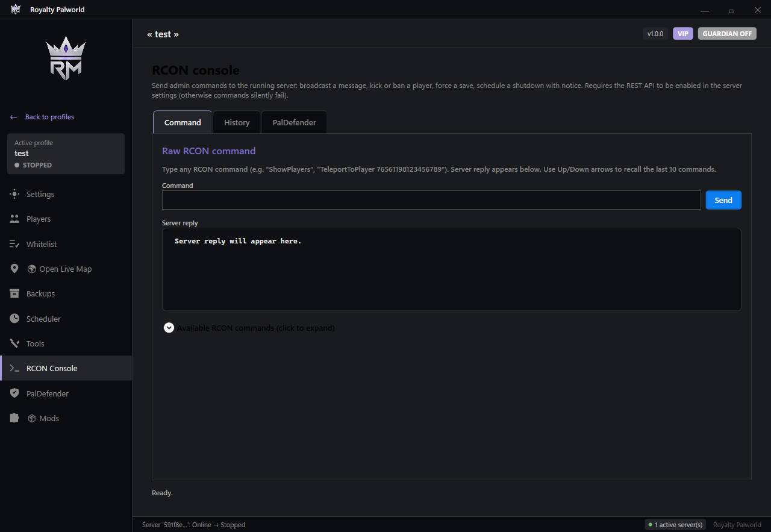
Task: Click the Players people icon
Action: pos(14,219)
